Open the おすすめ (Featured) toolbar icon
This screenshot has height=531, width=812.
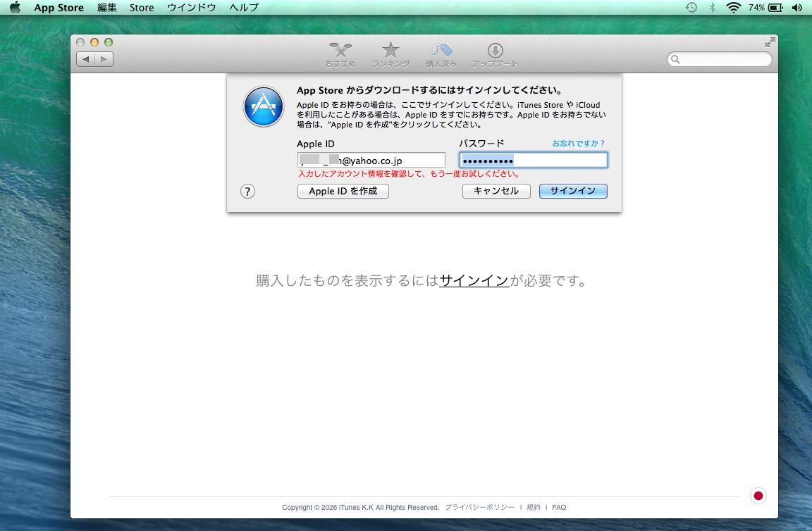(340, 51)
